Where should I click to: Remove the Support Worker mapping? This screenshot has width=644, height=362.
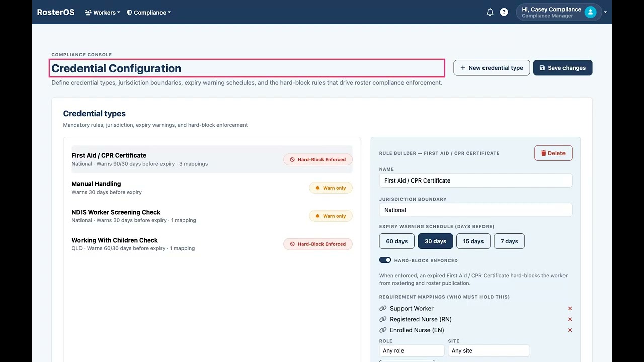(x=570, y=308)
